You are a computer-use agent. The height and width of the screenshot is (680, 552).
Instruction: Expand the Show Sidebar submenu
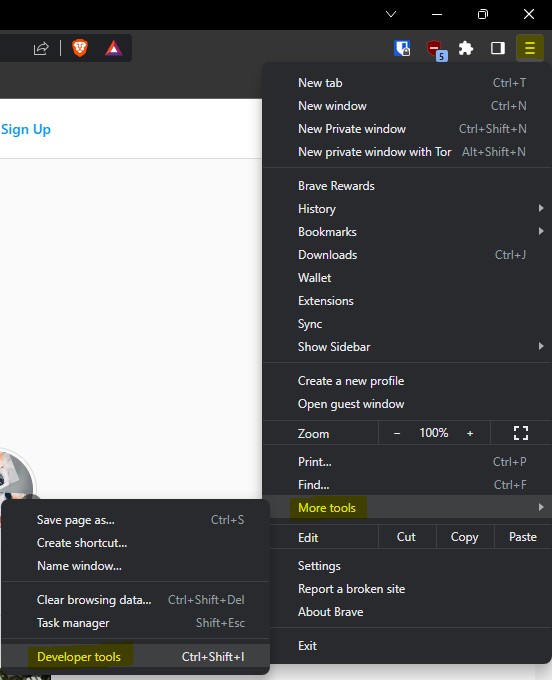click(407, 347)
